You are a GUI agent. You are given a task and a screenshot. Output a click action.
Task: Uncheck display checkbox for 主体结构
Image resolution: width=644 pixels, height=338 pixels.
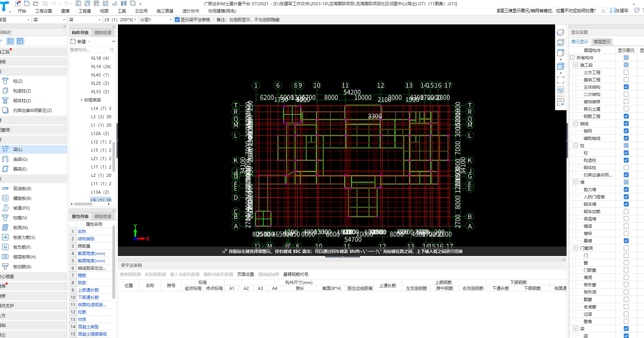(626, 87)
